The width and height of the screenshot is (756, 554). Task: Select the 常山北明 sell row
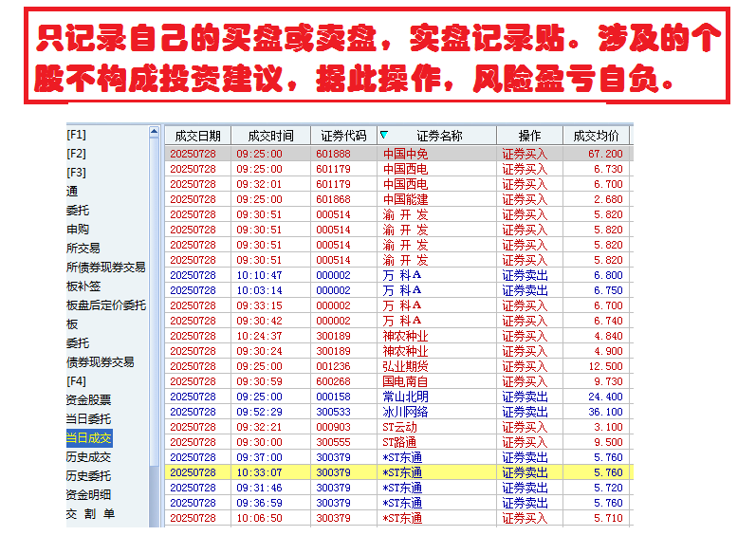[398, 397]
